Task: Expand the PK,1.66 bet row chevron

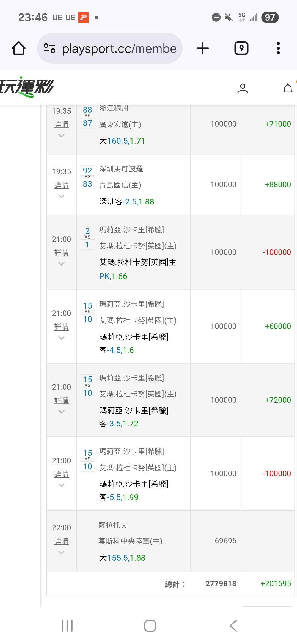Action: 61,264
